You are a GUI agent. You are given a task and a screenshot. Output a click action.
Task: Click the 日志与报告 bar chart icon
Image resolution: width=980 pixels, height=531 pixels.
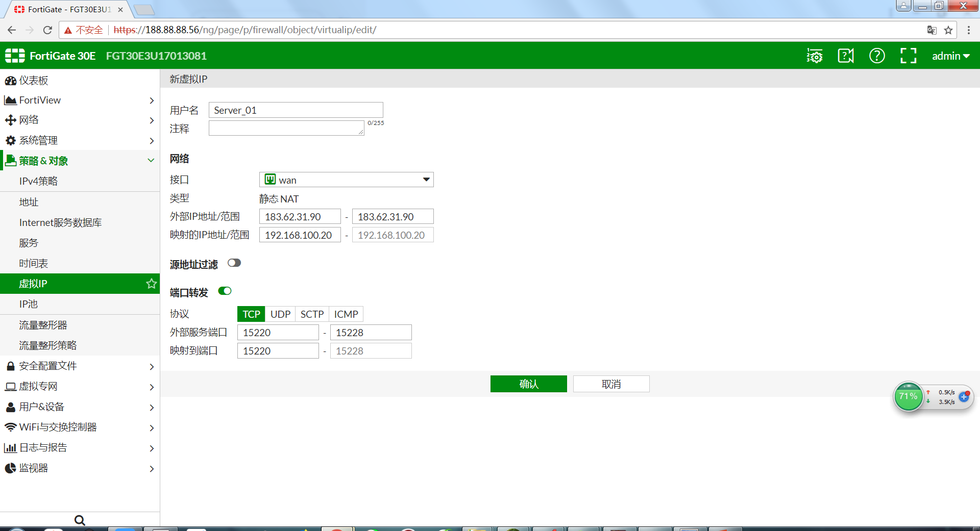click(10, 448)
